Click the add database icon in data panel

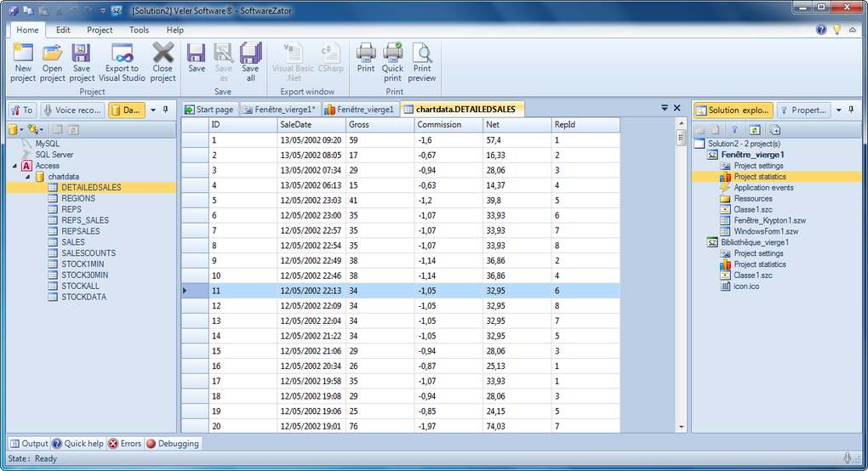[15, 129]
